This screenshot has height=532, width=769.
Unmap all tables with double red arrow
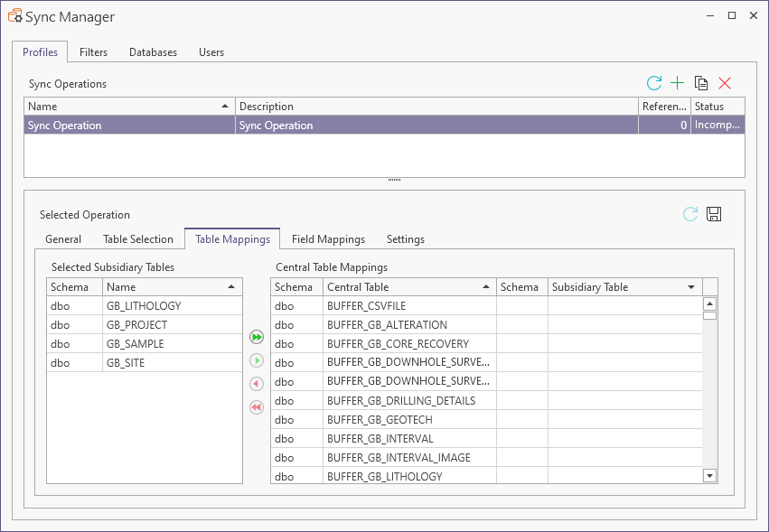257,407
